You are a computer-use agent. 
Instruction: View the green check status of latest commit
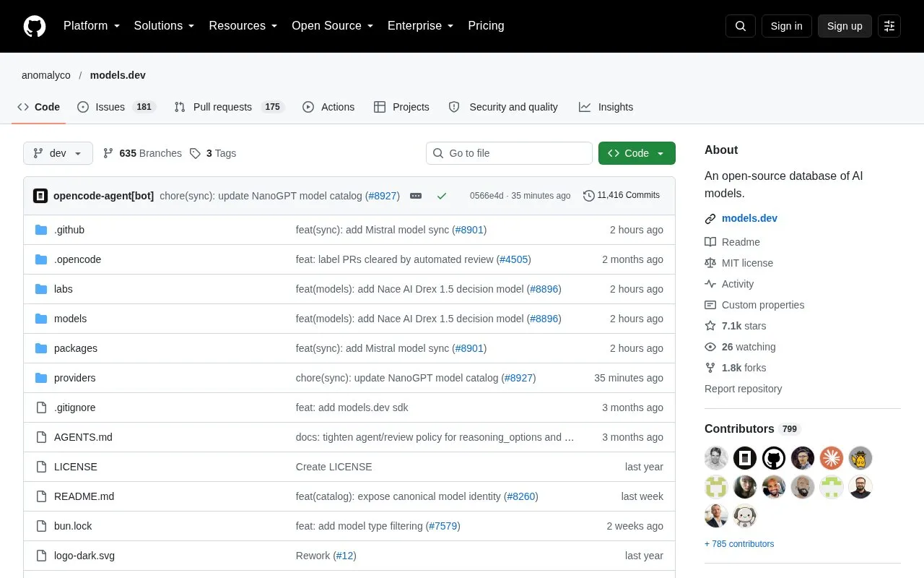(442, 195)
